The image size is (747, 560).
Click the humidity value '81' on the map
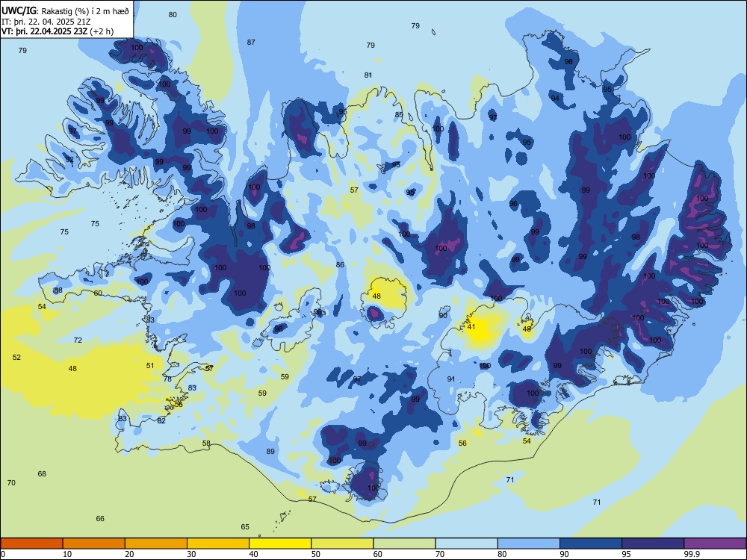tap(368, 75)
